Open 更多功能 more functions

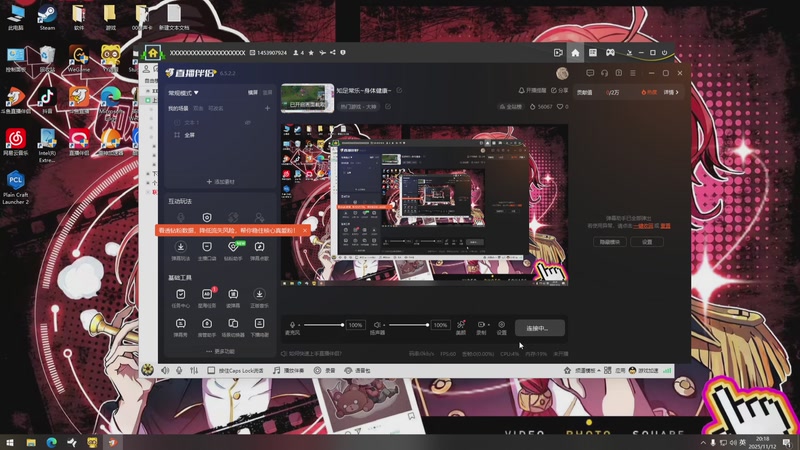coord(220,352)
